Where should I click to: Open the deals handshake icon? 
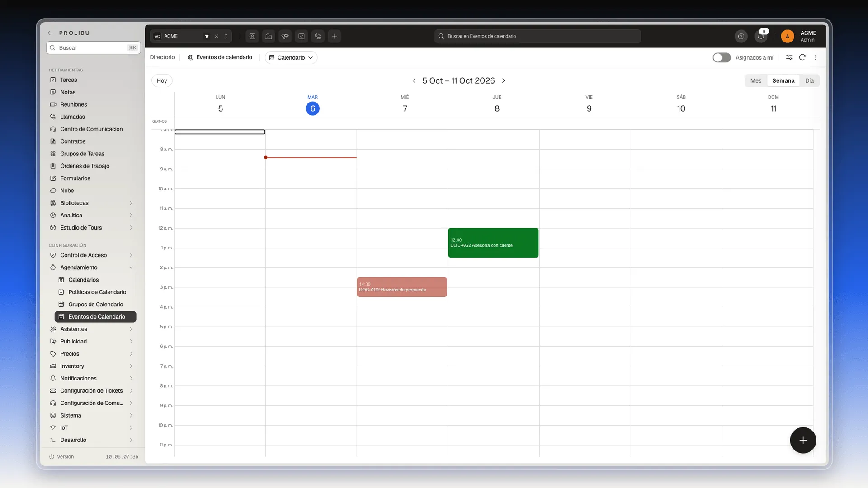(x=285, y=36)
